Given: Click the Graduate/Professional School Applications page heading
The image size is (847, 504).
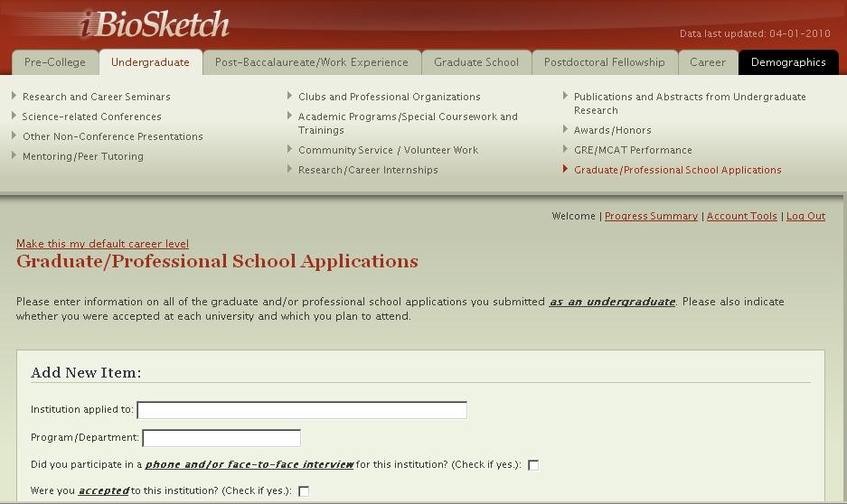Looking at the screenshot, I should [217, 261].
